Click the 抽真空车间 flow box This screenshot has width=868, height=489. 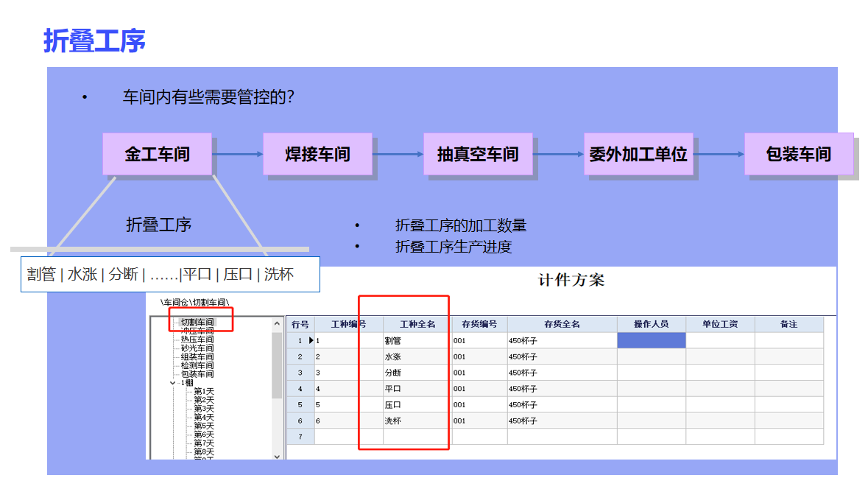tap(479, 154)
